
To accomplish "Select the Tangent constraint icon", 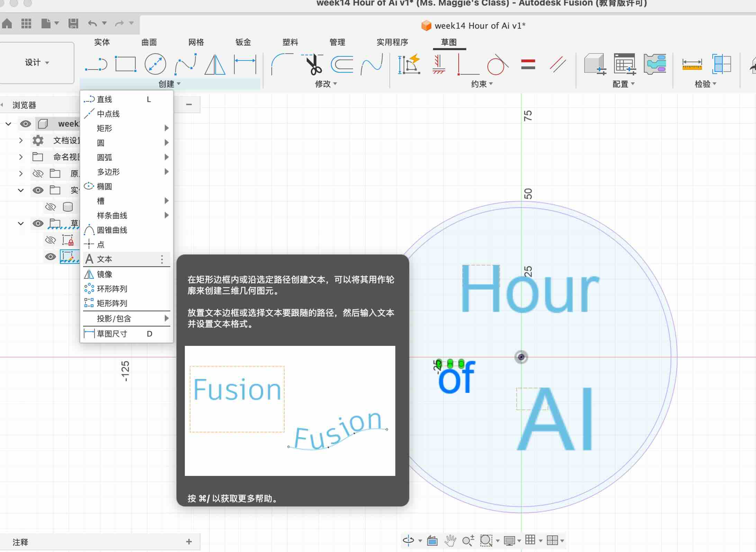I will [497, 64].
